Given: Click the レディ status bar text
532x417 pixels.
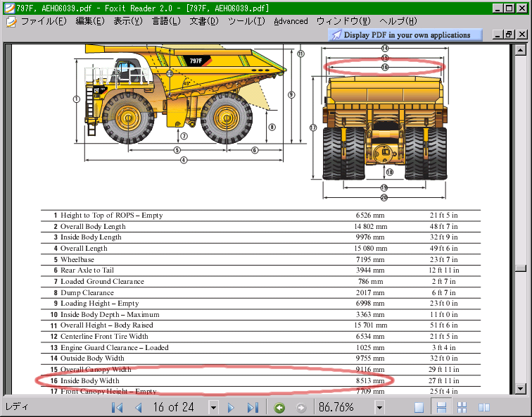Looking at the screenshot, I should click(17, 406).
